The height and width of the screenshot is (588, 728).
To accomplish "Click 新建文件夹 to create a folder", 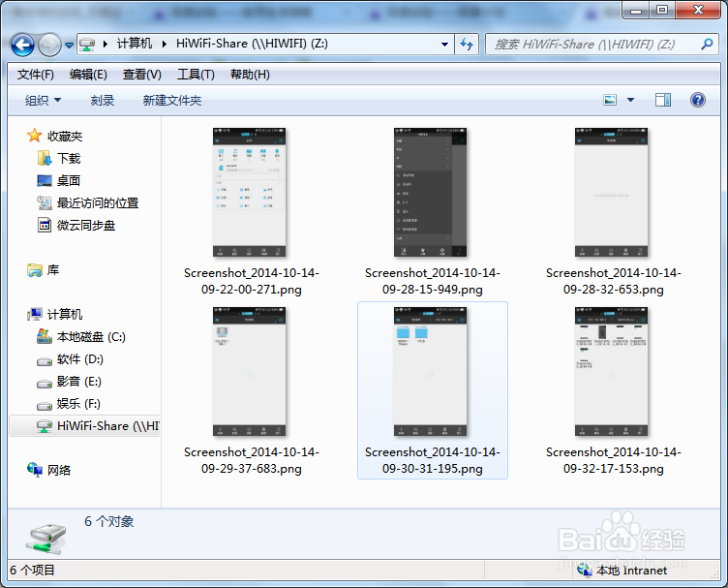I will (172, 101).
